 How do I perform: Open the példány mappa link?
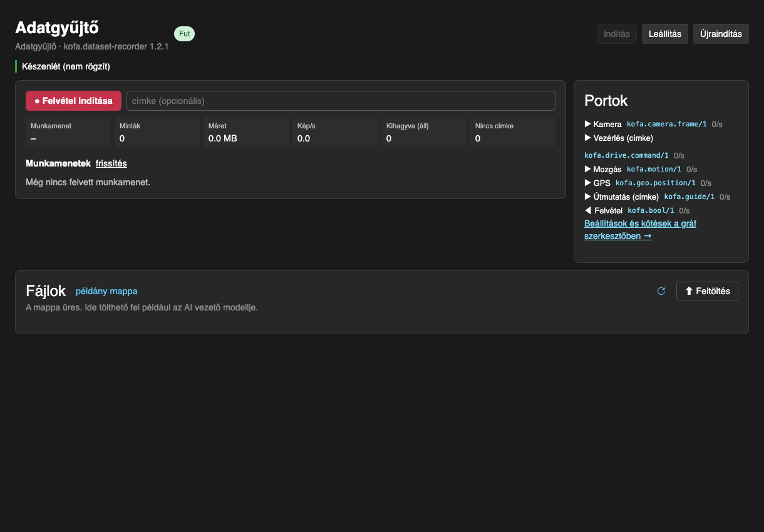(106, 291)
